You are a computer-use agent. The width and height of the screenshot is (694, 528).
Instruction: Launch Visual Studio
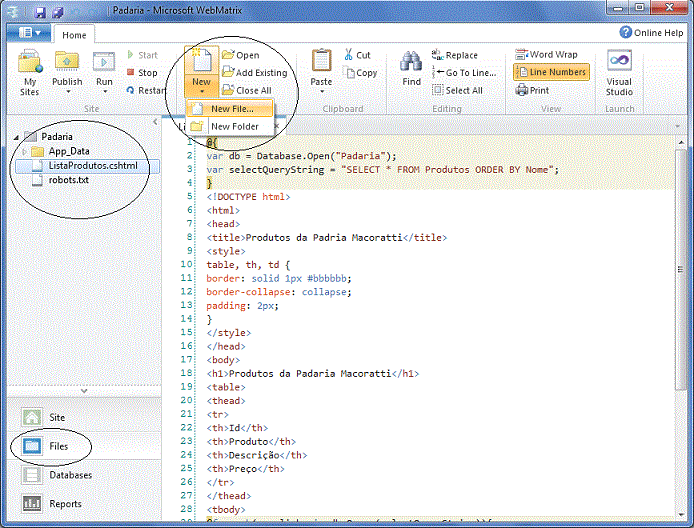pos(619,73)
